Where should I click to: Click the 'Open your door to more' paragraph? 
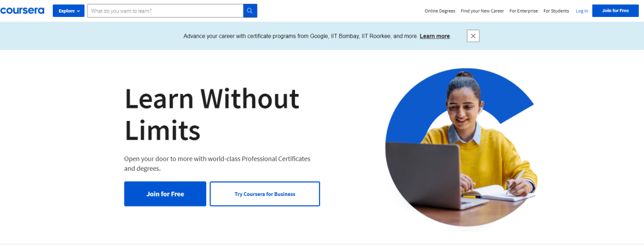click(x=217, y=164)
